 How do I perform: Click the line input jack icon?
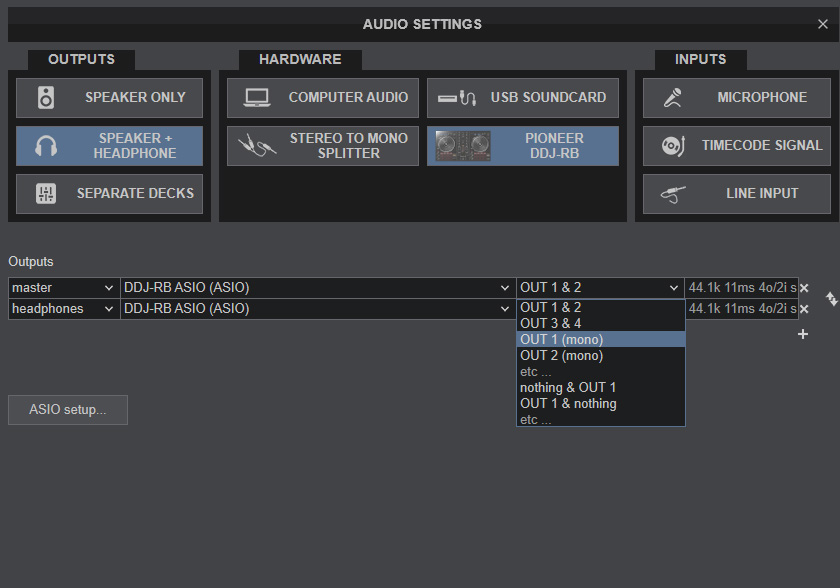pos(673,194)
